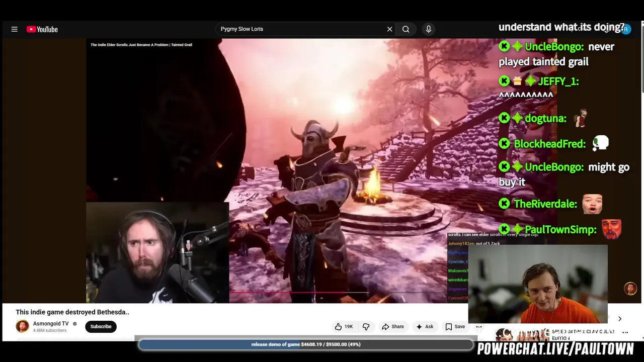Click the white emote after BlockheadFred
Viewport: 644px width, 362px height.
pyautogui.click(x=600, y=143)
